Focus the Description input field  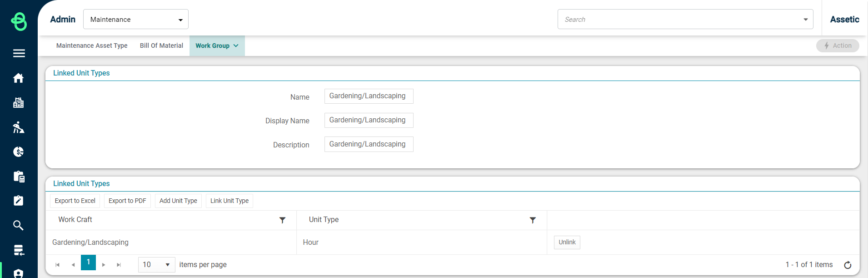(369, 144)
